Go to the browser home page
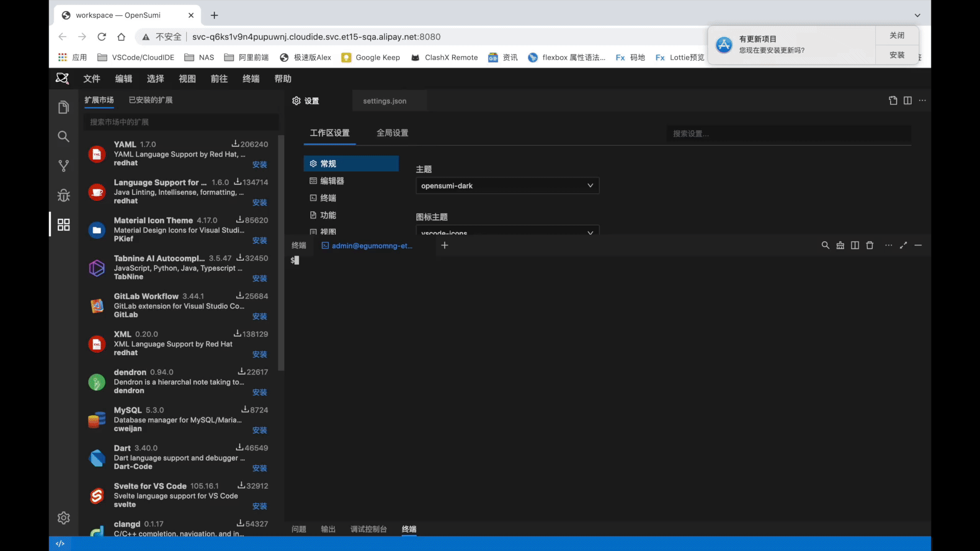 (121, 37)
